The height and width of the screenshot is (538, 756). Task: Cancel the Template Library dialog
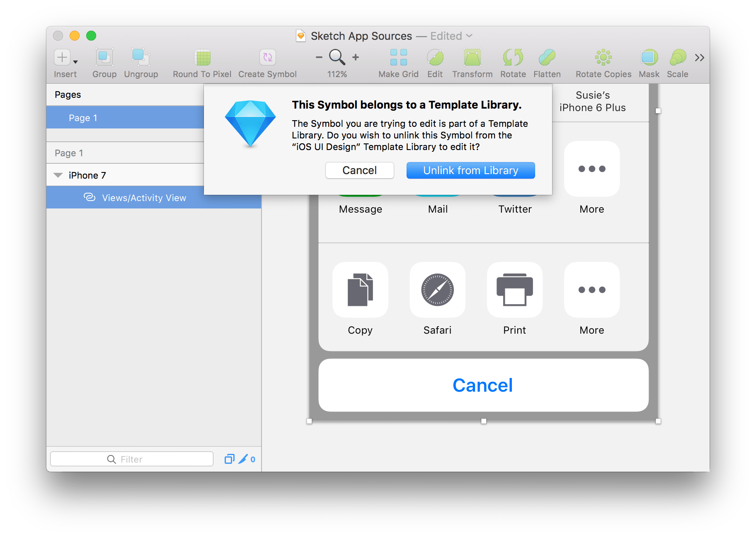click(x=359, y=170)
